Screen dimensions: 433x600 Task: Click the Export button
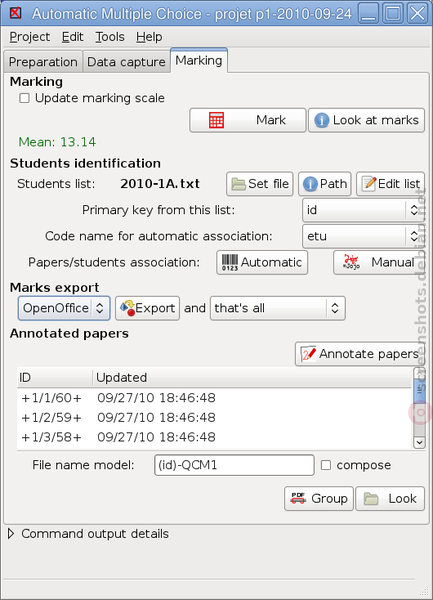148,308
